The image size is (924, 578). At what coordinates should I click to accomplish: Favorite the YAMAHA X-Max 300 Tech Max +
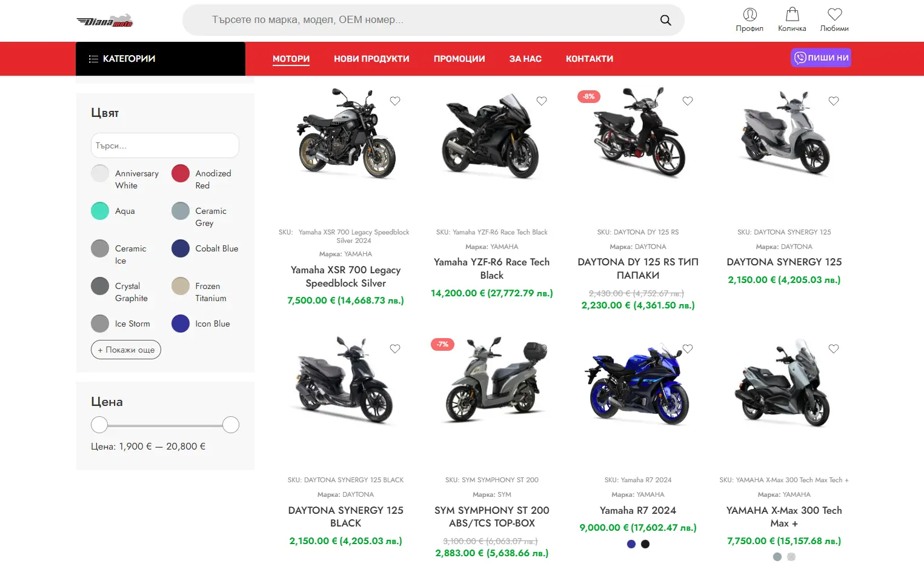tap(834, 349)
